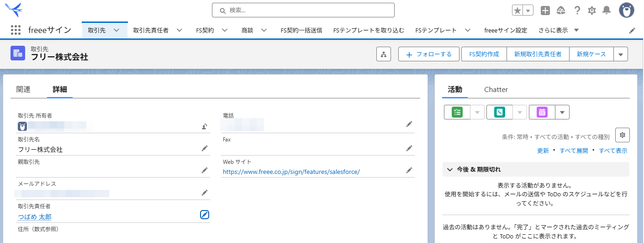Edit the 取引先責任者 field
644x243 pixels.
coord(205,215)
